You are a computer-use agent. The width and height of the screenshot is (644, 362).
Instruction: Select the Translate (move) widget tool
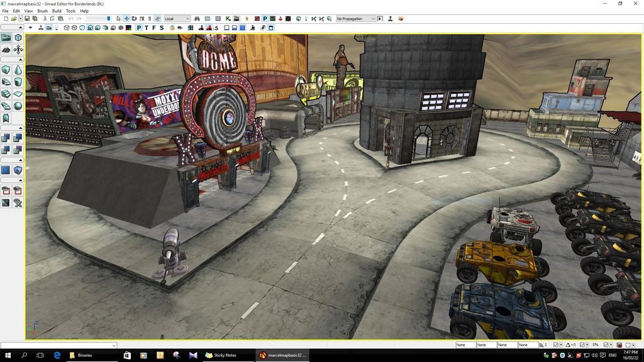[126, 18]
